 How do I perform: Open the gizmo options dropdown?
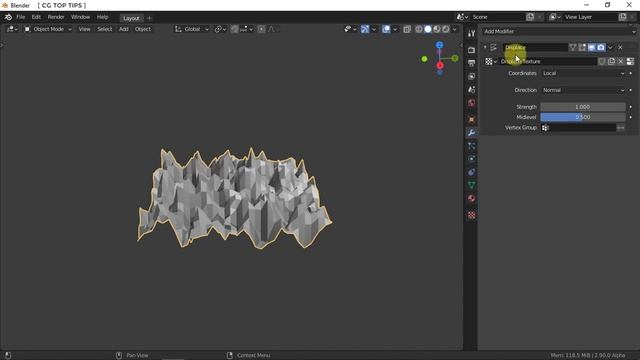373,29
